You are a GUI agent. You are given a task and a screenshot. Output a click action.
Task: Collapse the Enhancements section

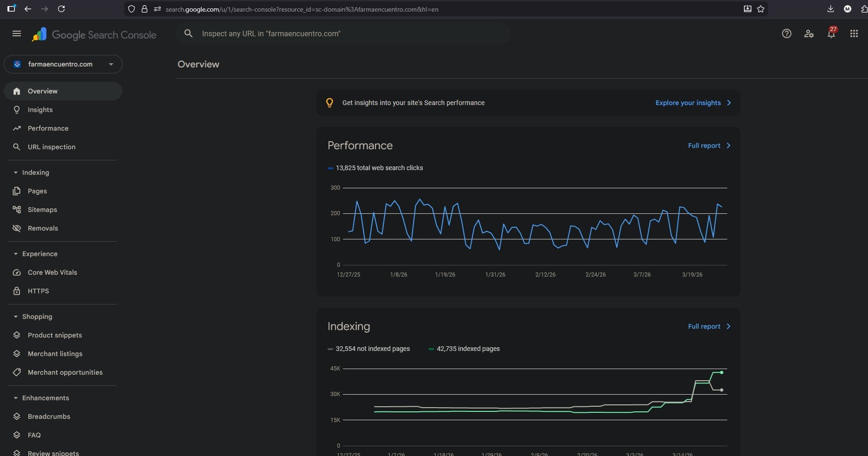pos(16,398)
